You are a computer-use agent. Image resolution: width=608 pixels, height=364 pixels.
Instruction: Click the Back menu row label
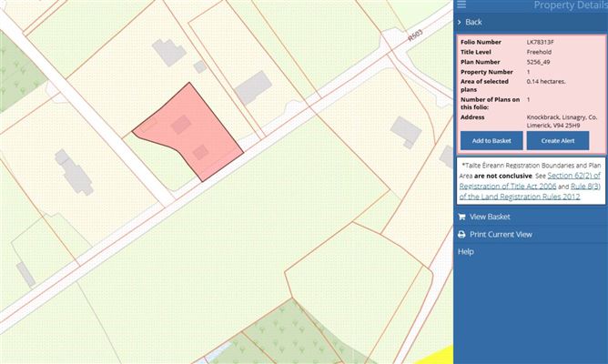(x=474, y=22)
